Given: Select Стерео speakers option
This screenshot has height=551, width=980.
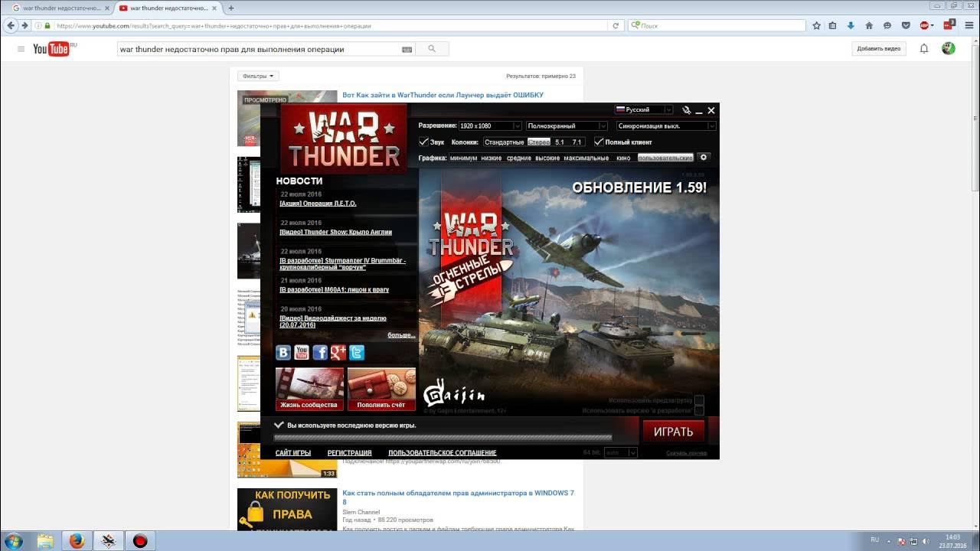Looking at the screenshot, I should [539, 142].
